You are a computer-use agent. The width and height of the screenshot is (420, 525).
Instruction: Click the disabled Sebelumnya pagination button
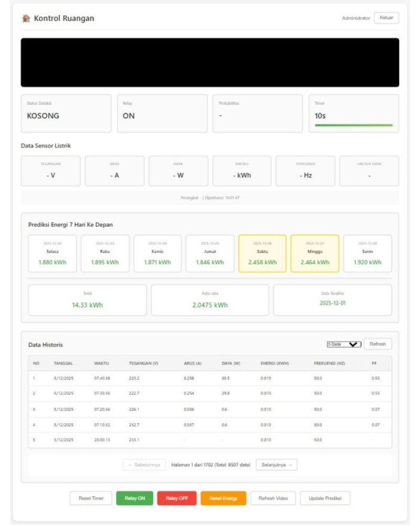(144, 465)
